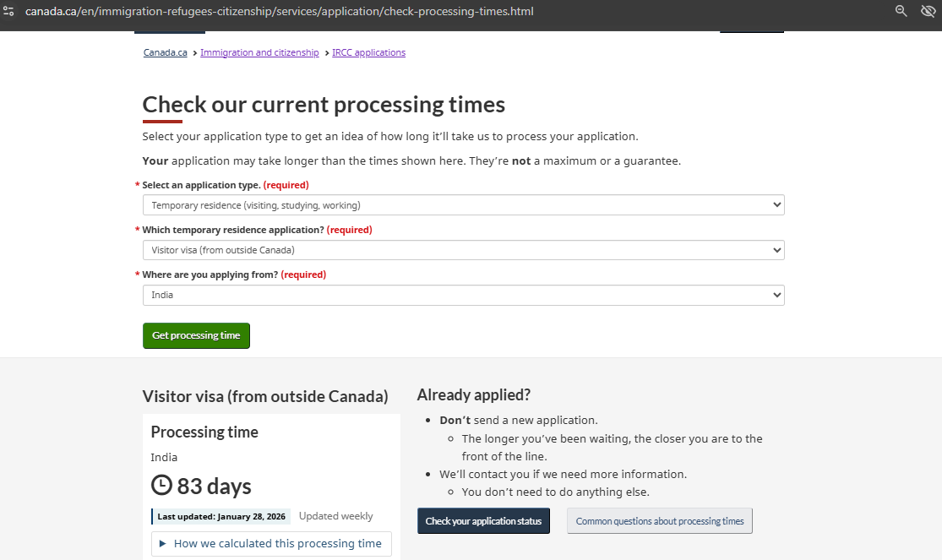
Task: Click the site information icon in address bar
Action: click(8, 12)
